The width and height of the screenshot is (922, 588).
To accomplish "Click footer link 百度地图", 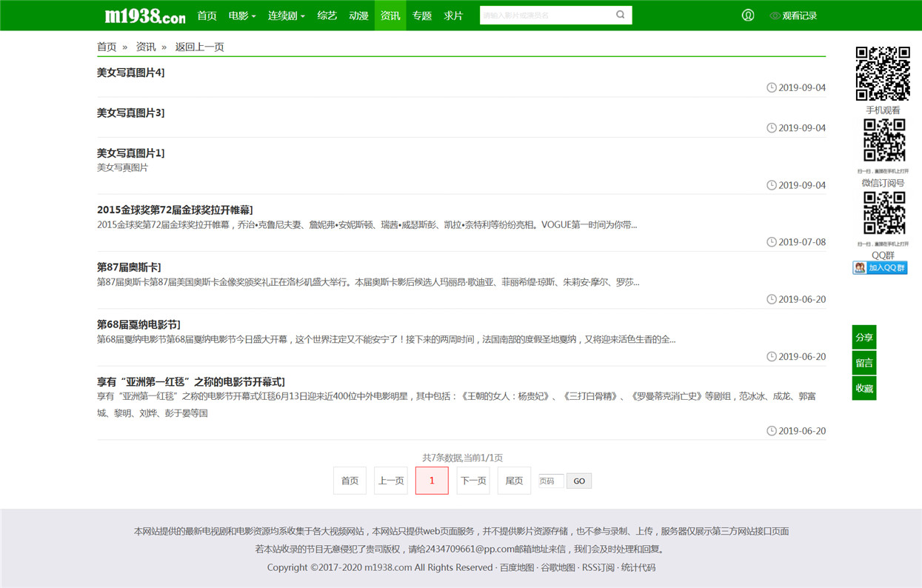I will [x=517, y=567].
